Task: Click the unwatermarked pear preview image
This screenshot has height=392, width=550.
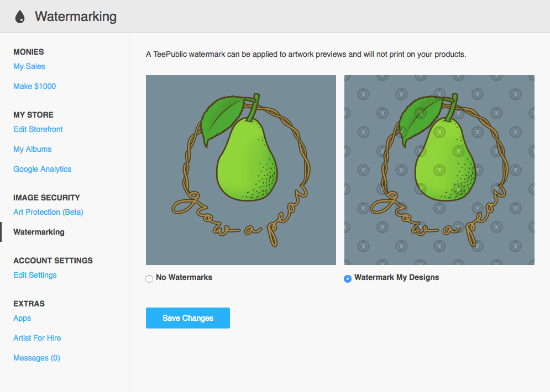Action: click(x=241, y=170)
